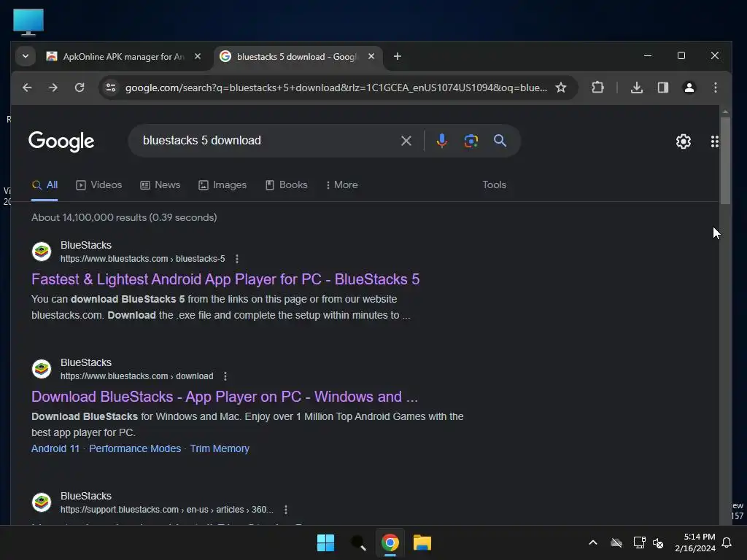Switch to Images results
Image resolution: width=747 pixels, height=560 pixels.
(x=222, y=184)
